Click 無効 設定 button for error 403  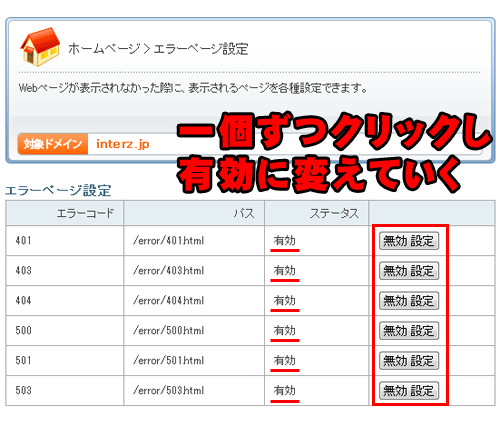point(409,271)
